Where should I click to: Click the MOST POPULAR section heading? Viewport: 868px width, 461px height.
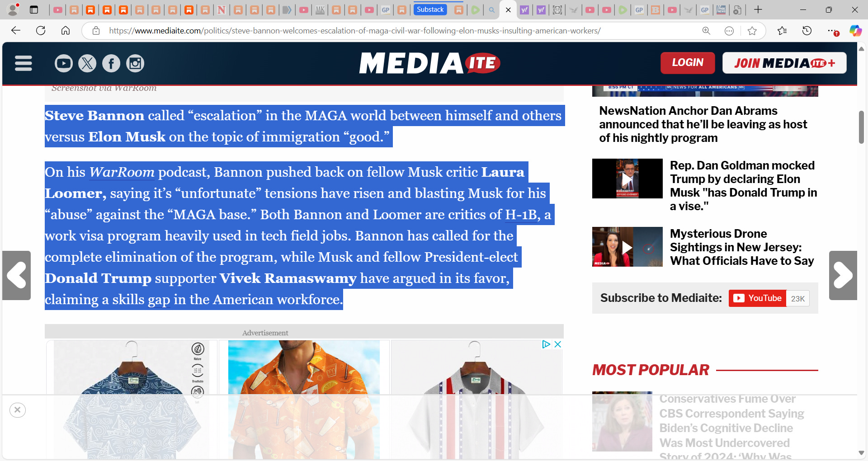[651, 370]
